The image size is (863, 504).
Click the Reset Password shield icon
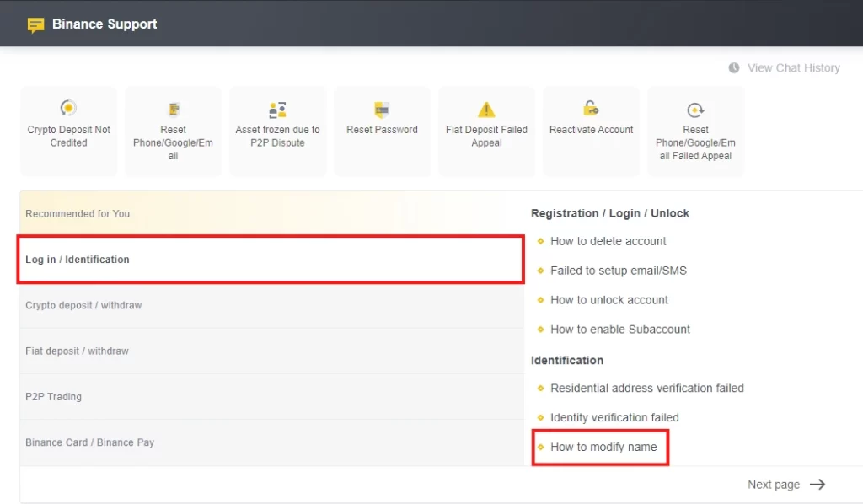pos(382,110)
